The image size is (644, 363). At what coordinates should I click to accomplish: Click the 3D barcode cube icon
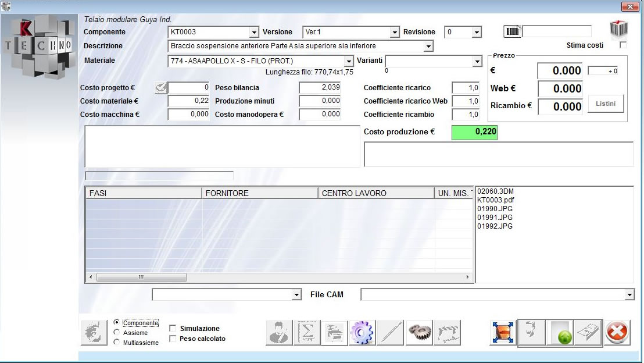tap(618, 29)
